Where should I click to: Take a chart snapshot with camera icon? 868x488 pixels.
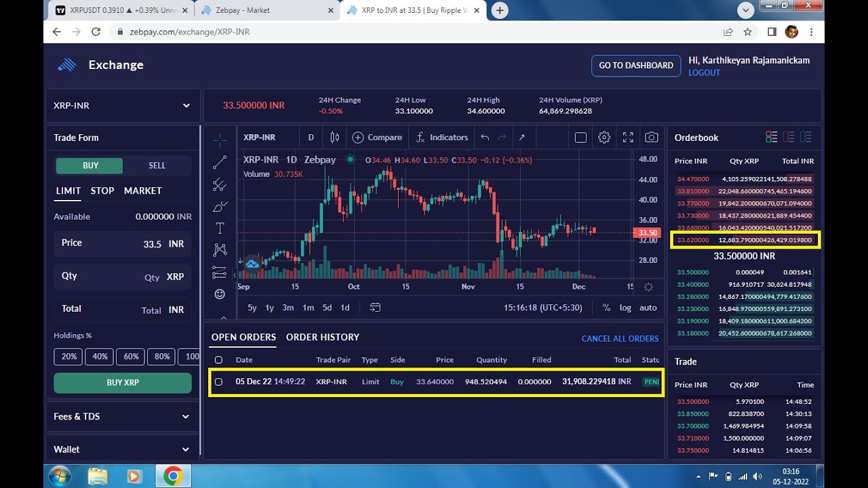652,138
